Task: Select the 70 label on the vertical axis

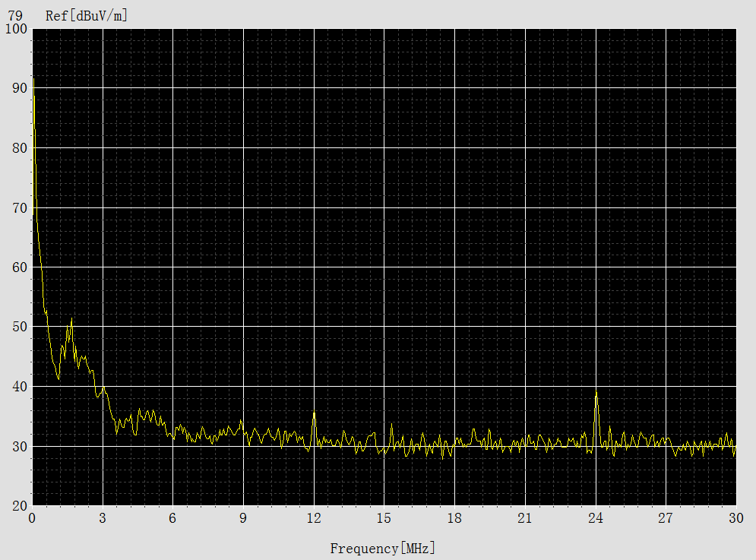Action: pyautogui.click(x=20, y=208)
